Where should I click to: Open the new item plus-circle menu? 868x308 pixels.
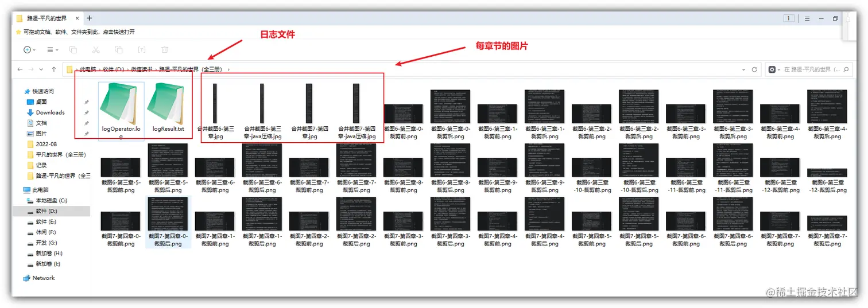coord(29,50)
